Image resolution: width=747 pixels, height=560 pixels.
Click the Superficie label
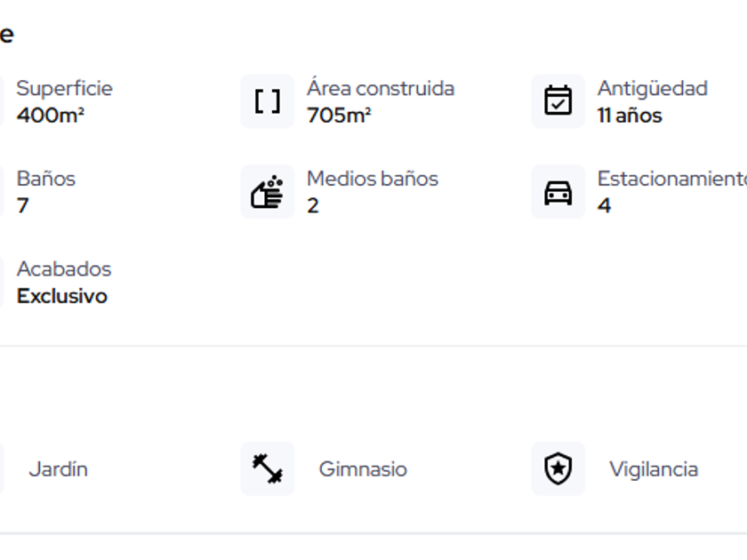pyautogui.click(x=64, y=89)
